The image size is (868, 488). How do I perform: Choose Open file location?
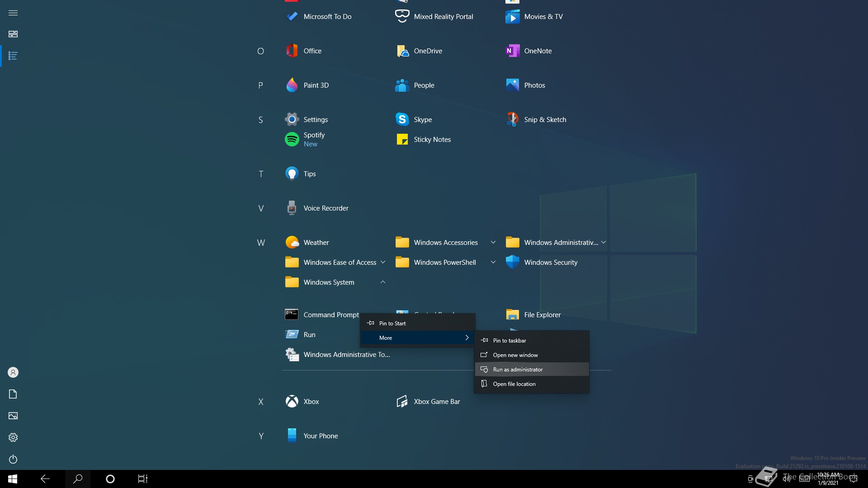[532, 384]
